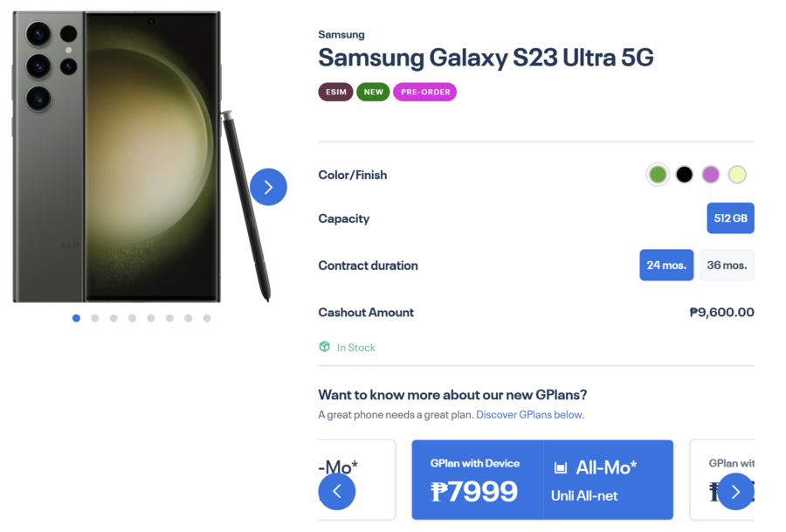Select the green color finish
Screen dimensions: 786x532
[658, 174]
